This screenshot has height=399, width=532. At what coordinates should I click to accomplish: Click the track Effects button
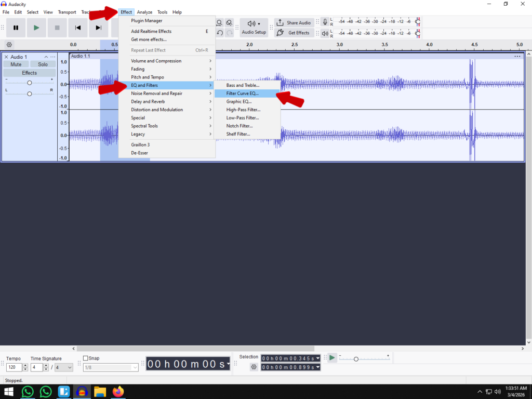pos(29,73)
